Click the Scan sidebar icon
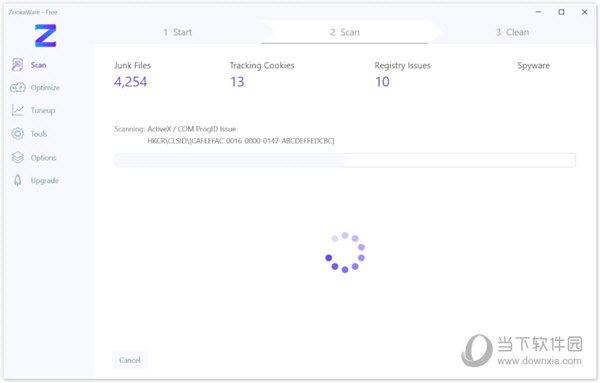The image size is (600, 383). coord(17,65)
